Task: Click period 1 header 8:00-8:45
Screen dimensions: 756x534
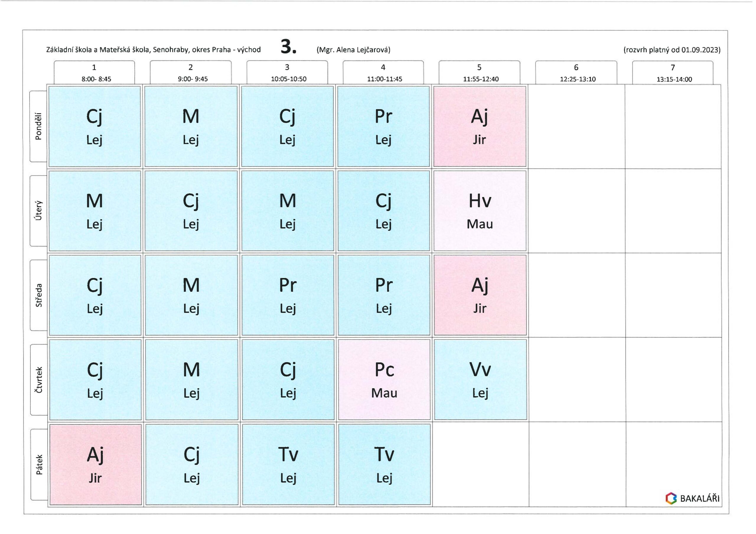Action: (94, 73)
